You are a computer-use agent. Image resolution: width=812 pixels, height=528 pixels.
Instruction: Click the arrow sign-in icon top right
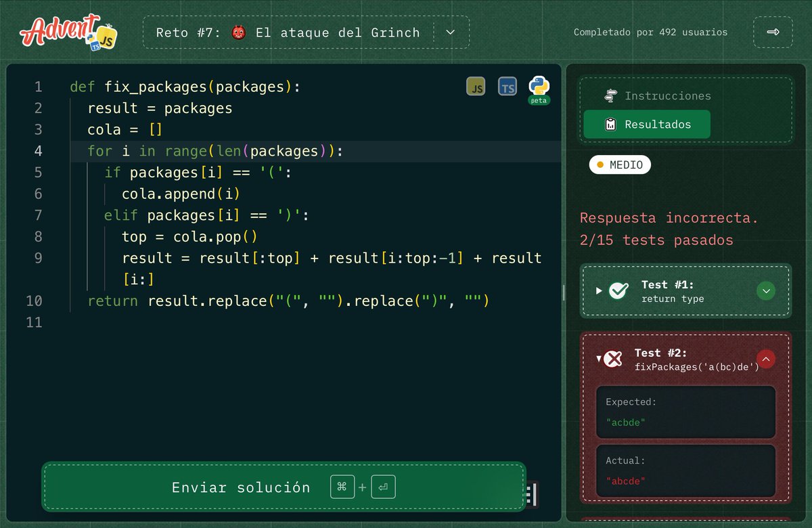coord(772,31)
